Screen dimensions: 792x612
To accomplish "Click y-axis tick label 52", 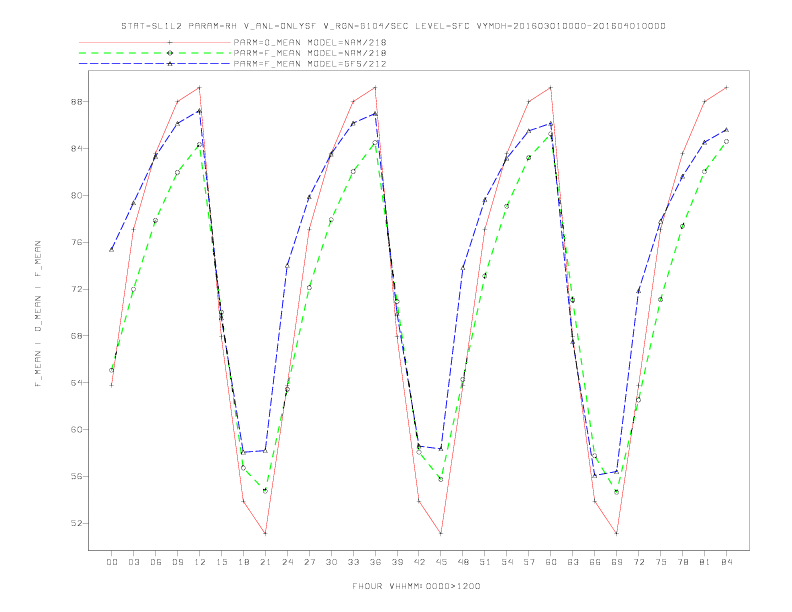I will point(77,524).
